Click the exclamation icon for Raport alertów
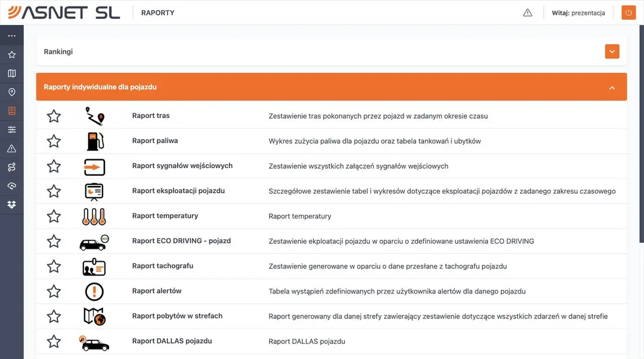The height and width of the screenshot is (359, 644). coord(94,292)
